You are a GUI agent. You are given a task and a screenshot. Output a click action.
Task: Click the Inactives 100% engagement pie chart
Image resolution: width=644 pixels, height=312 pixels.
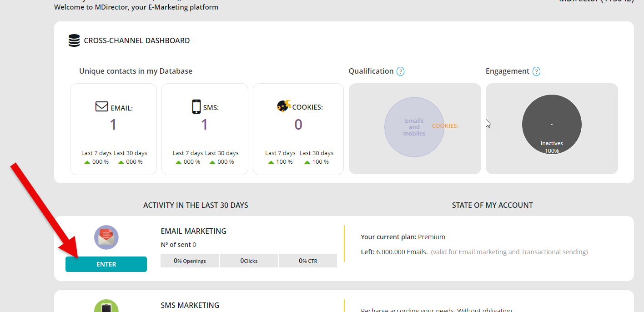point(552,124)
